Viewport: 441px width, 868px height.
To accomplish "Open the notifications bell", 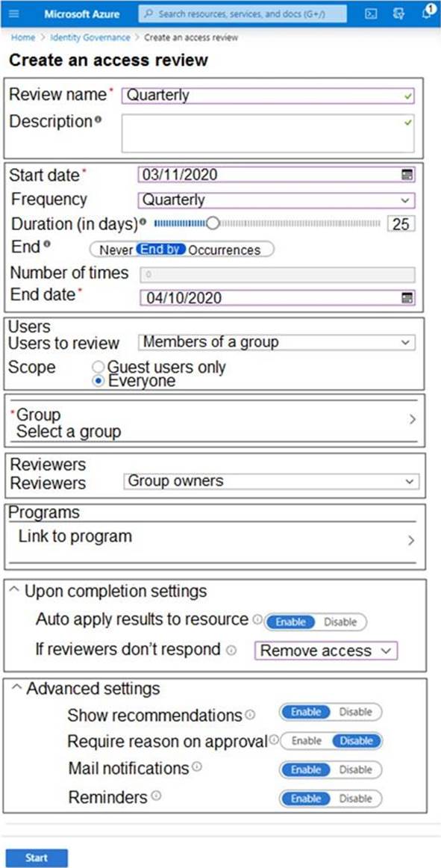I will [428, 13].
